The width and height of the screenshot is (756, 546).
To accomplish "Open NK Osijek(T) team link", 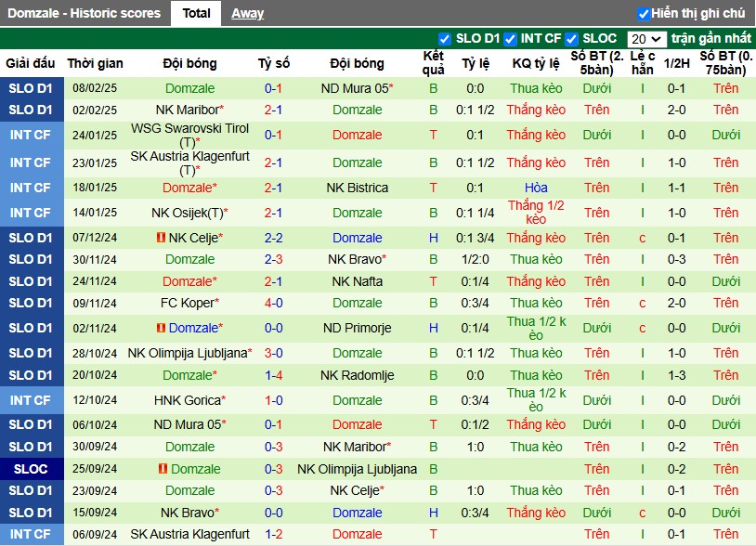I will (189, 213).
